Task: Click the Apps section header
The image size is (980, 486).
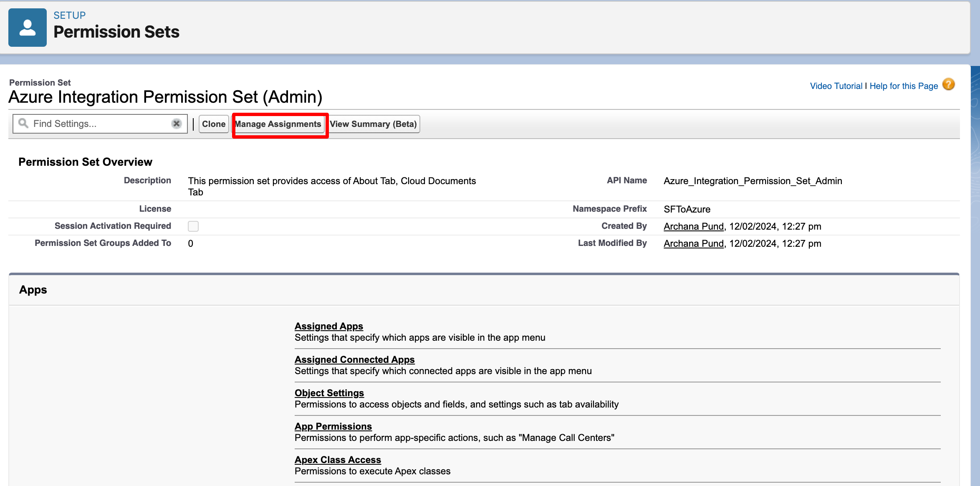Action: [x=33, y=290]
